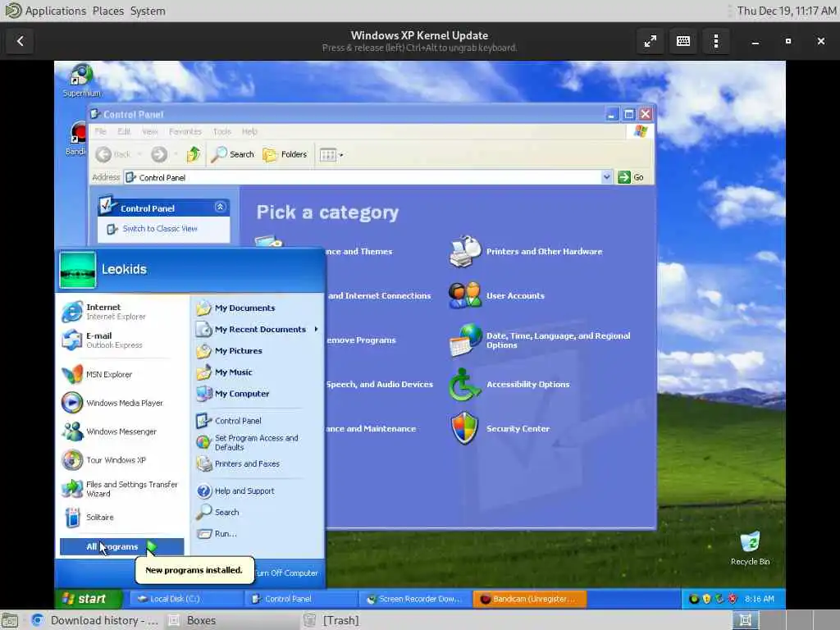Open Favorites menu in Control Panel
The image size is (840, 630).
click(x=185, y=132)
